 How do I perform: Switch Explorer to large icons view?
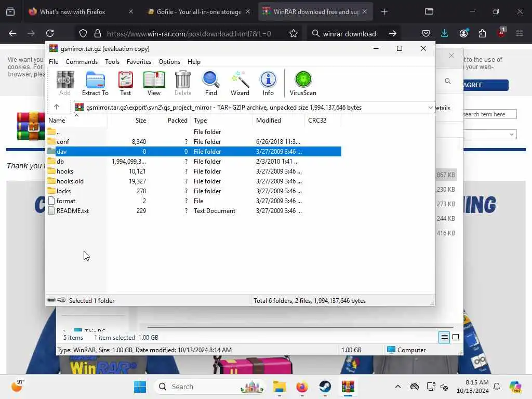[456, 337]
